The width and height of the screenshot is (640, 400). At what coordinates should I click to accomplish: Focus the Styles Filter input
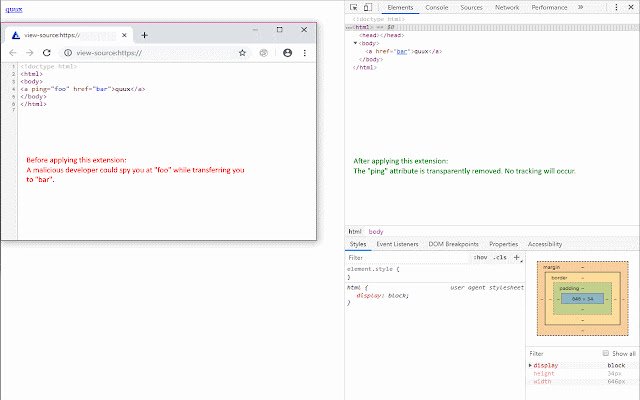[408, 258]
